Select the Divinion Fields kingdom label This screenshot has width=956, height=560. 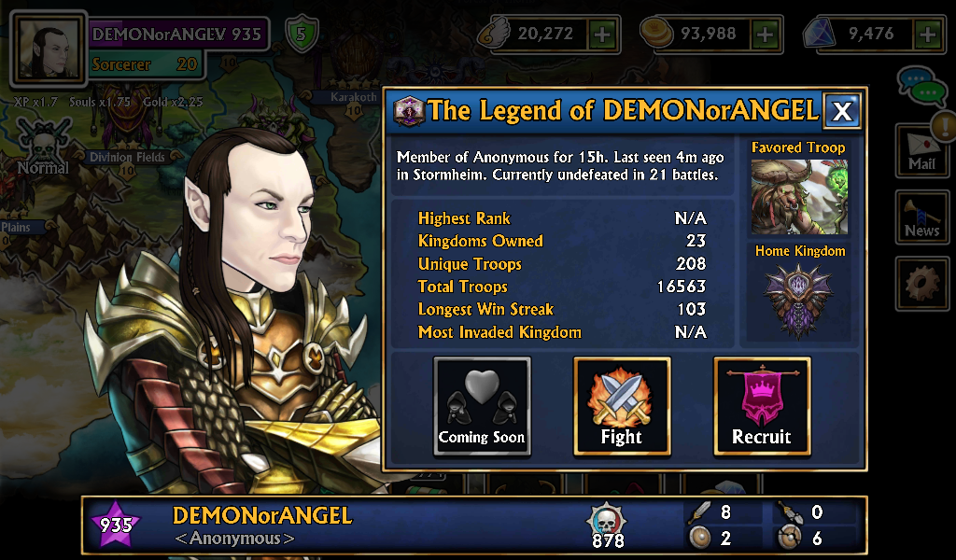tap(127, 157)
